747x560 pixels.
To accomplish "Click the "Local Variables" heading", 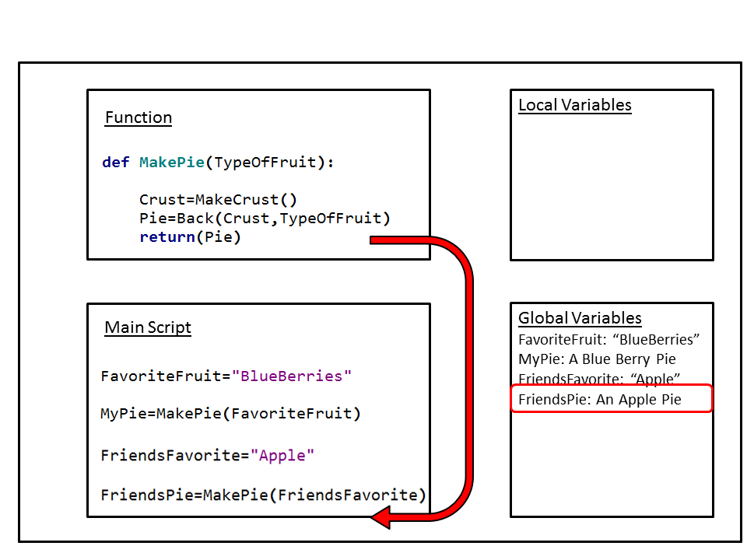I will (x=574, y=105).
